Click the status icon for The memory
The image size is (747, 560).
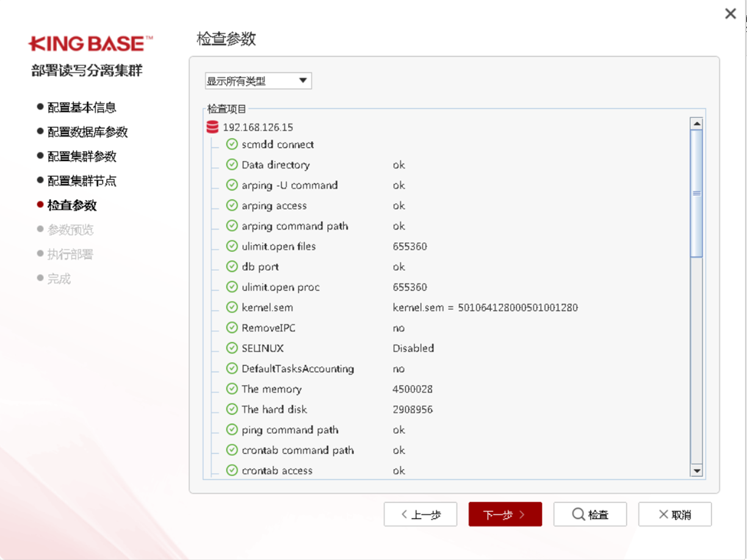coord(232,389)
